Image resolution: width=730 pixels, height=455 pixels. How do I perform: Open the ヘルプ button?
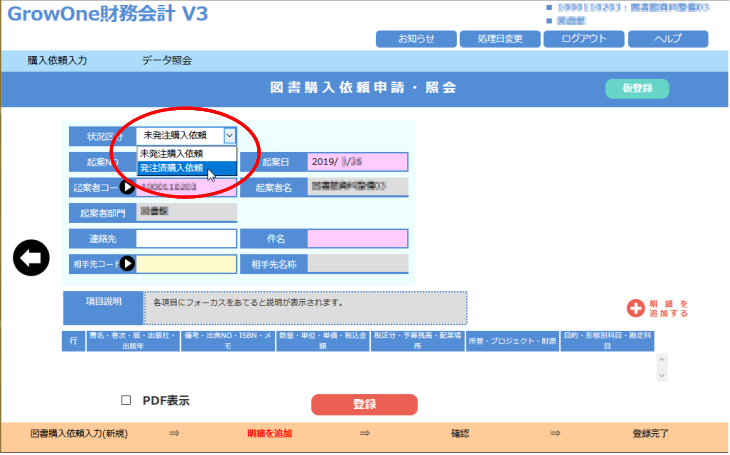668,39
